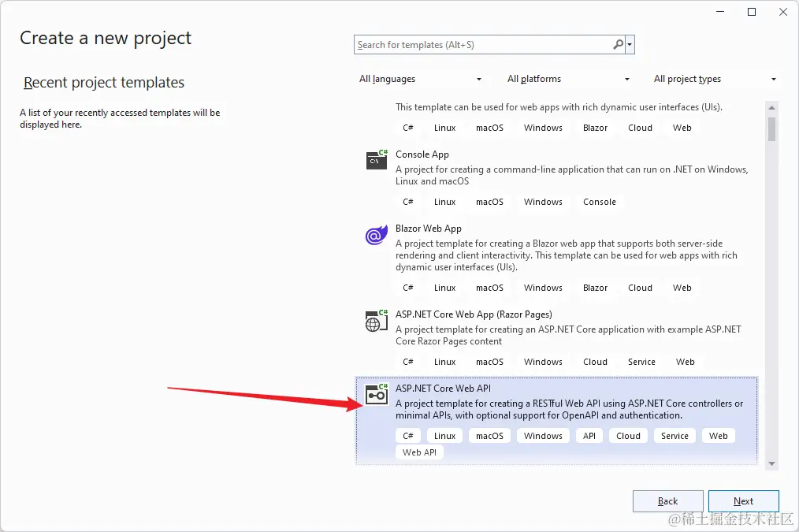Open the All languages dropdown
This screenshot has height=532, width=799.
pyautogui.click(x=421, y=79)
